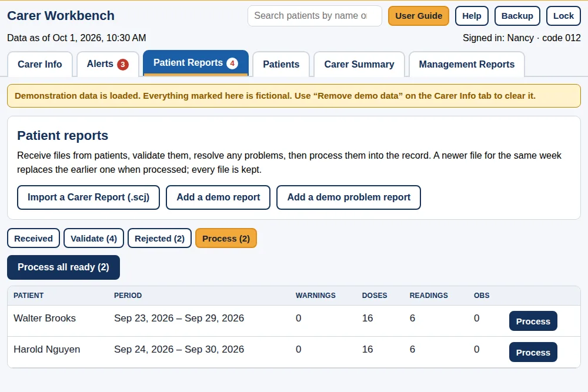
Task: Click the Help button
Action: pos(472,16)
